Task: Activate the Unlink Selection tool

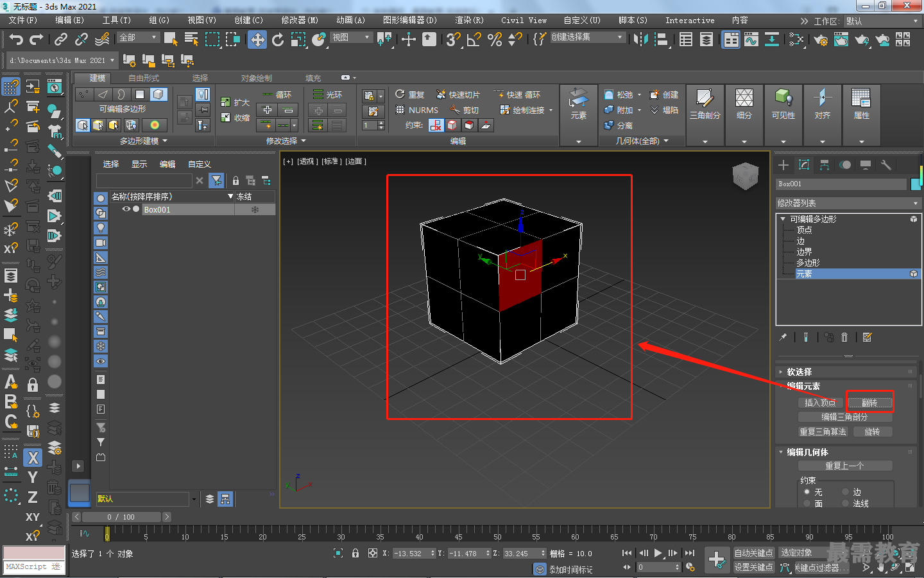Action: 81,40
